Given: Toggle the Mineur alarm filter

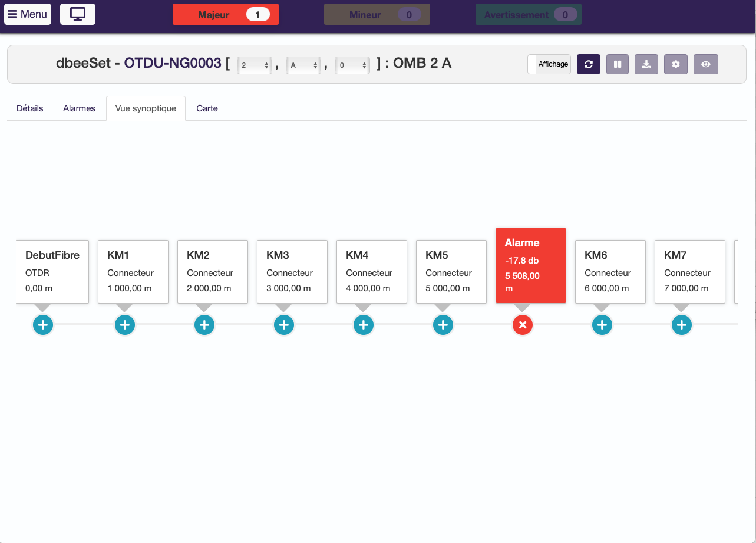Looking at the screenshot, I should tap(377, 15).
